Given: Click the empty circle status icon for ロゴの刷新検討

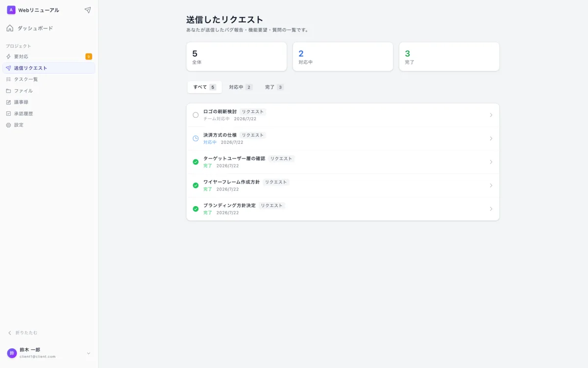Looking at the screenshot, I should point(196,115).
